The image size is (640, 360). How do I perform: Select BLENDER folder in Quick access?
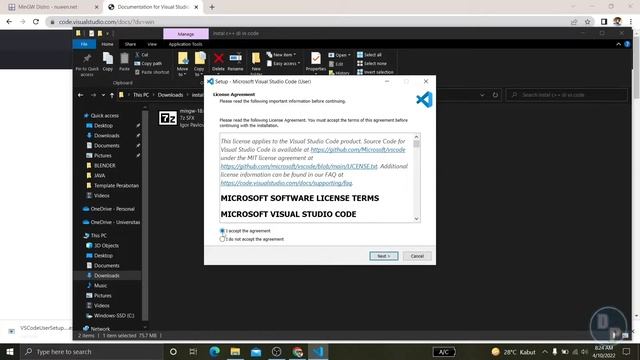104,166
